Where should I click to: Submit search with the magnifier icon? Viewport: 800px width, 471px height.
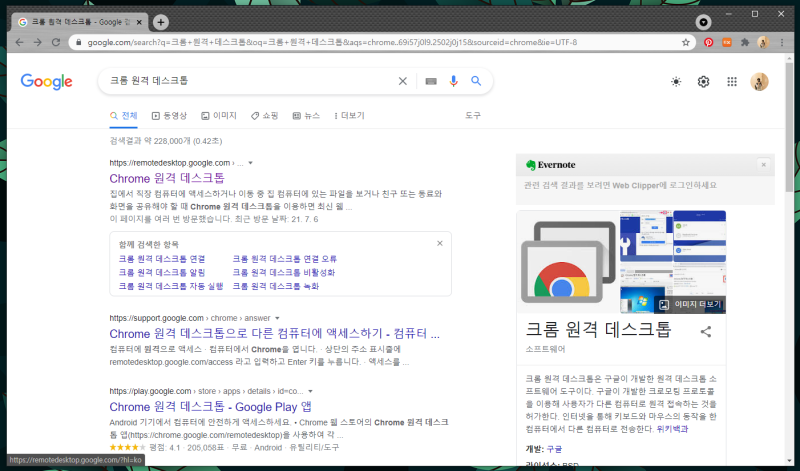(x=476, y=81)
